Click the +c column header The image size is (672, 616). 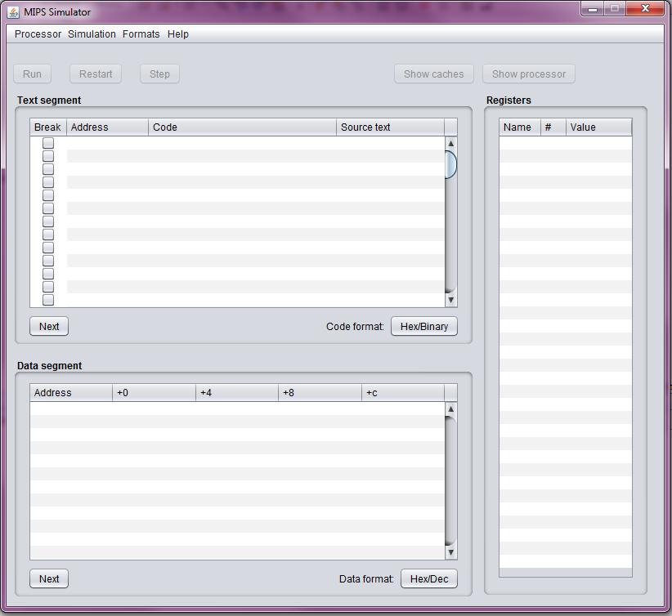coord(403,393)
